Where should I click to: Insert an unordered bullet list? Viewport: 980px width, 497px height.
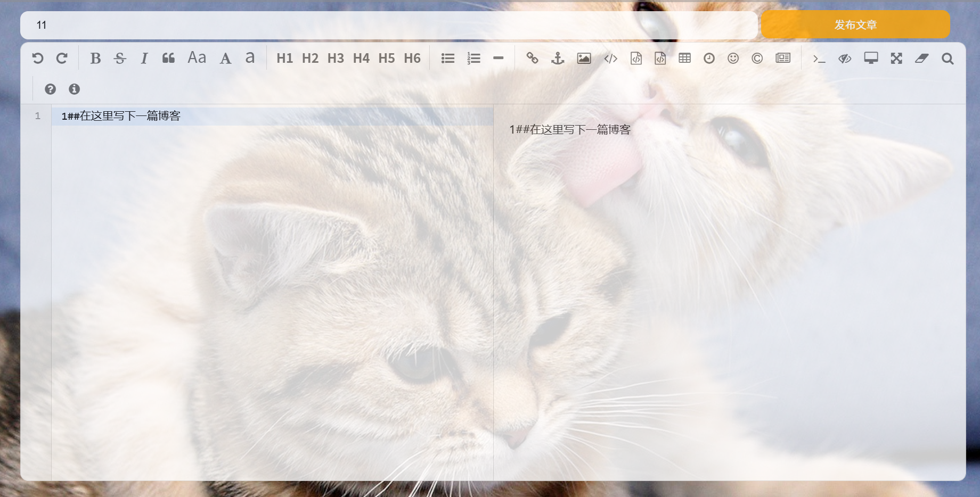[448, 58]
